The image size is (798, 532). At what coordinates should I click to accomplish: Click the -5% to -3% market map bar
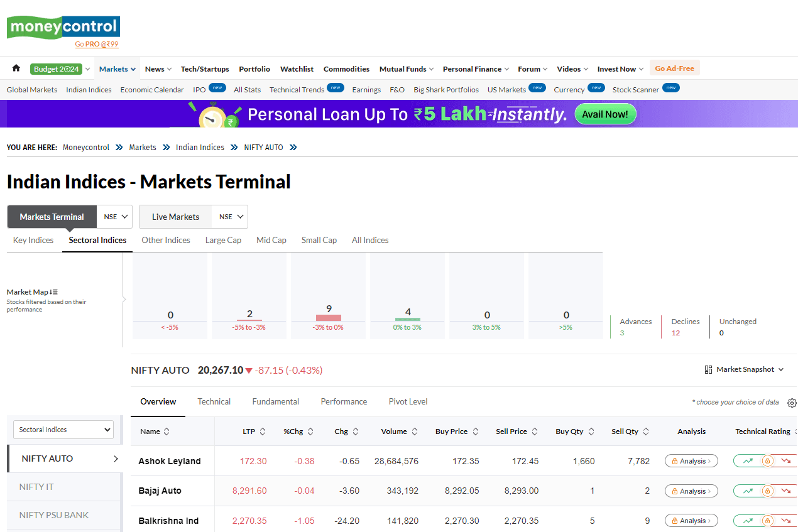tap(249, 320)
